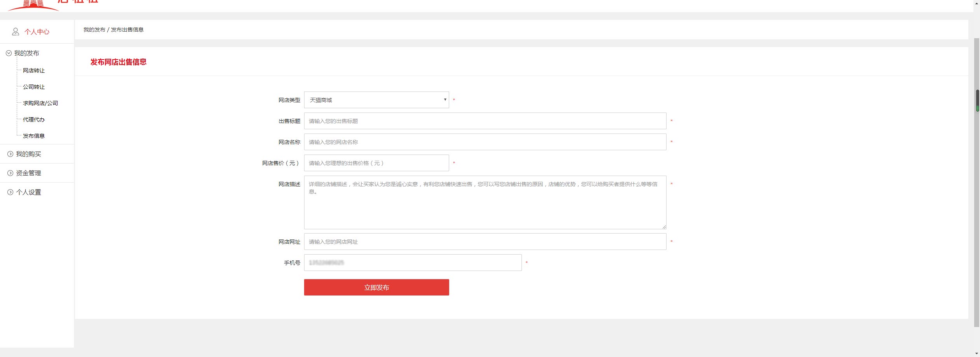The width and height of the screenshot is (980, 357).
Task: Open the 网店类型 dropdown showing 天猫商城
Action: [376, 100]
